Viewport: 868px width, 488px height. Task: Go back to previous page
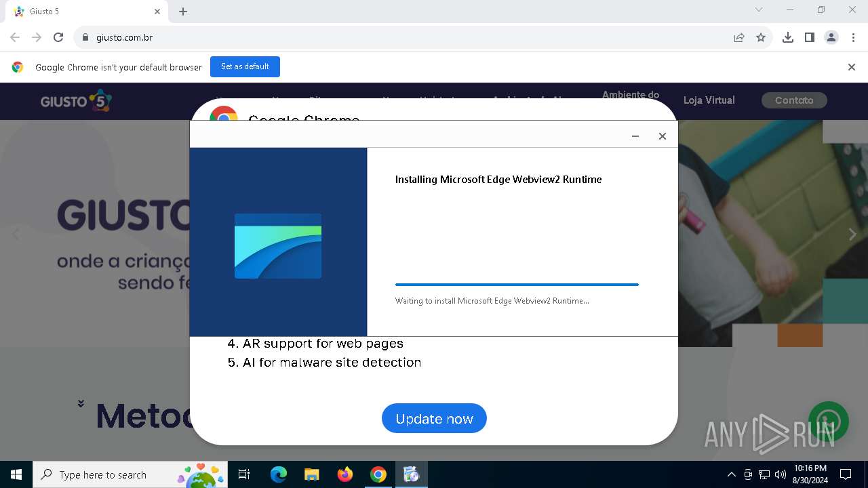click(15, 37)
